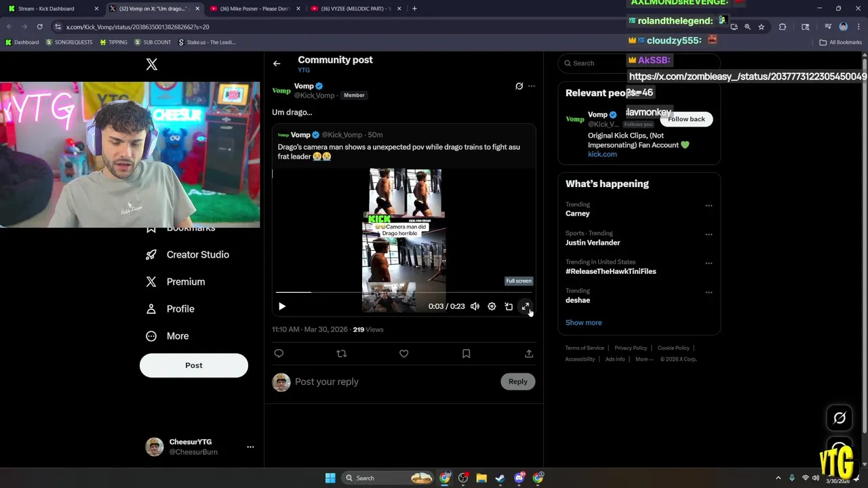This screenshot has width=868, height=488.
Task: Reply icon under the post
Action: tap(279, 354)
